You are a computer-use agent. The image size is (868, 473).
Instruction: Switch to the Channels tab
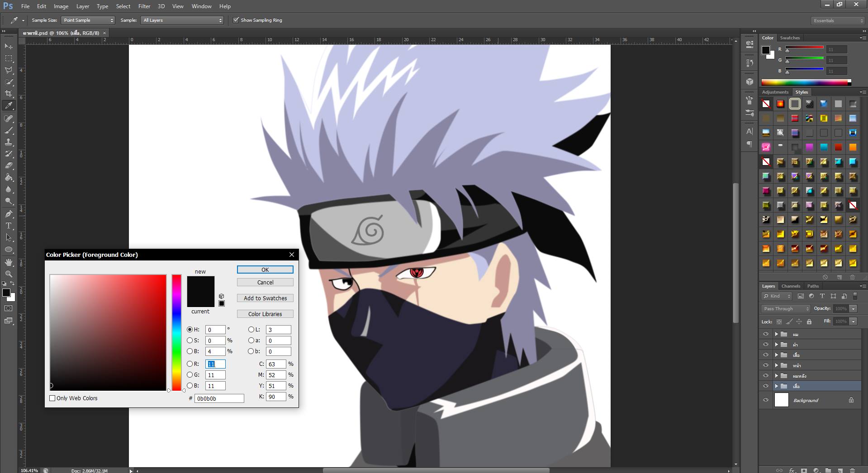pos(791,286)
